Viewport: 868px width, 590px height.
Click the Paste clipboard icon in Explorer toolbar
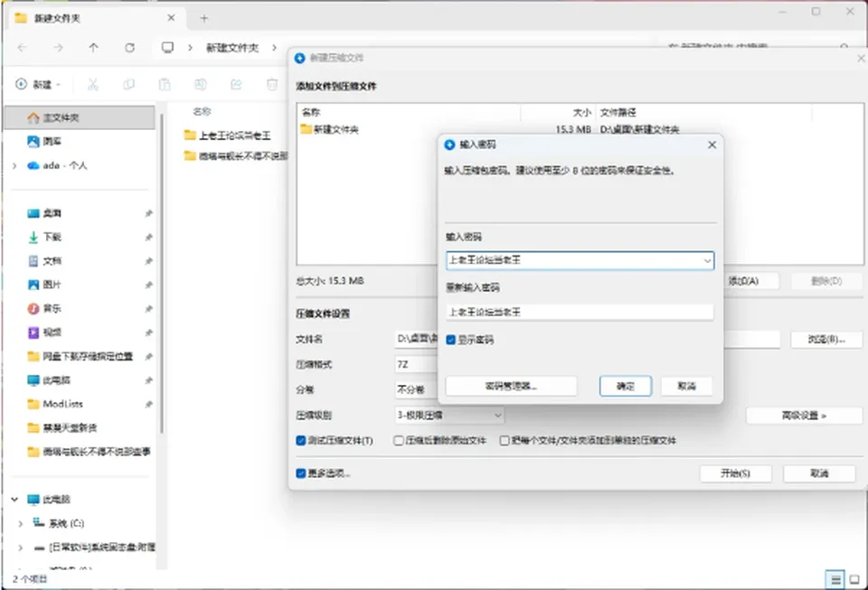click(x=165, y=84)
